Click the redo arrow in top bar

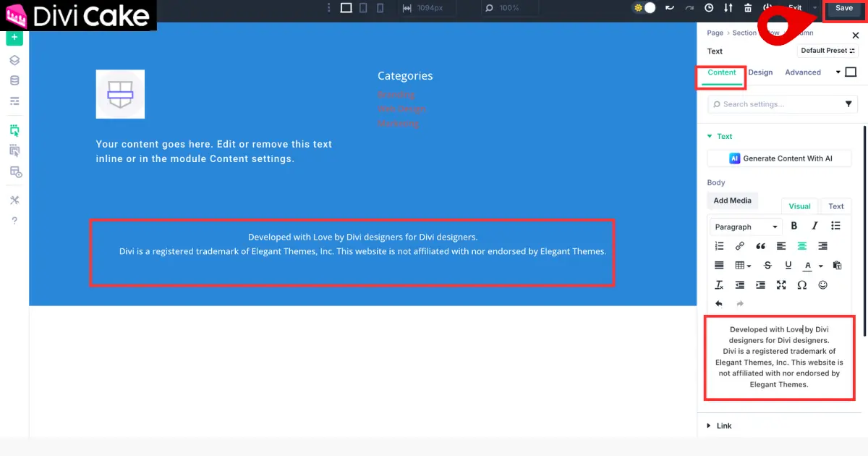[689, 8]
